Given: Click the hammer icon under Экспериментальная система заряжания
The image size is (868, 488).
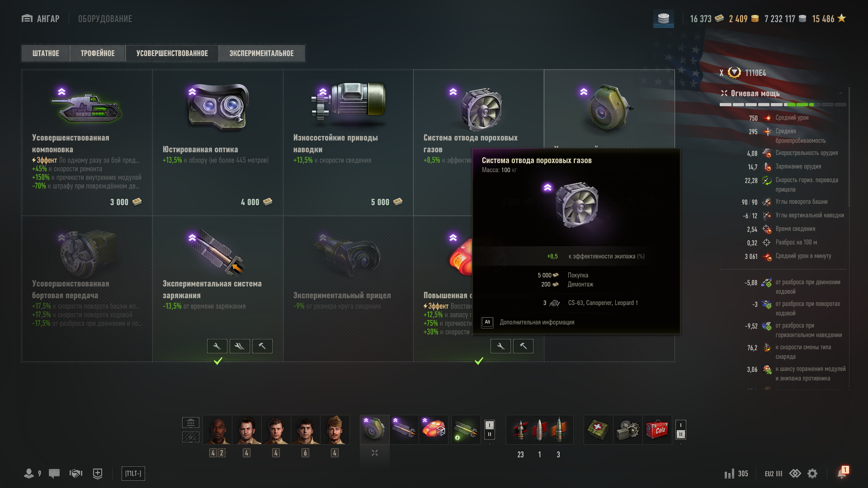Looking at the screenshot, I should (262, 346).
